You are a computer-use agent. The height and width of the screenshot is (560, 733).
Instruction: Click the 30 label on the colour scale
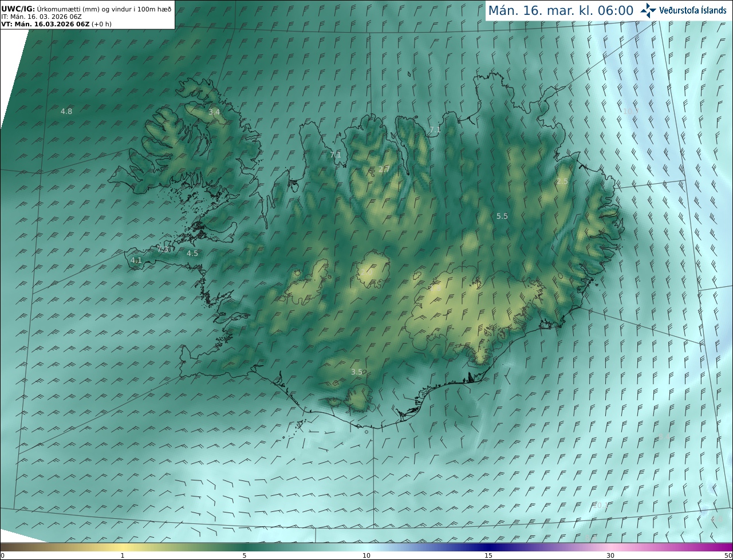(610, 555)
